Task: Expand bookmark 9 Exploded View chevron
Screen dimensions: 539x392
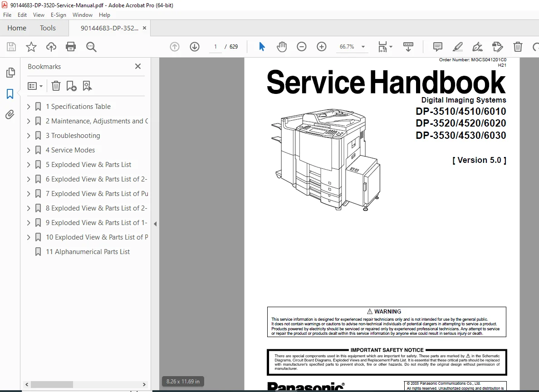Action: point(29,222)
